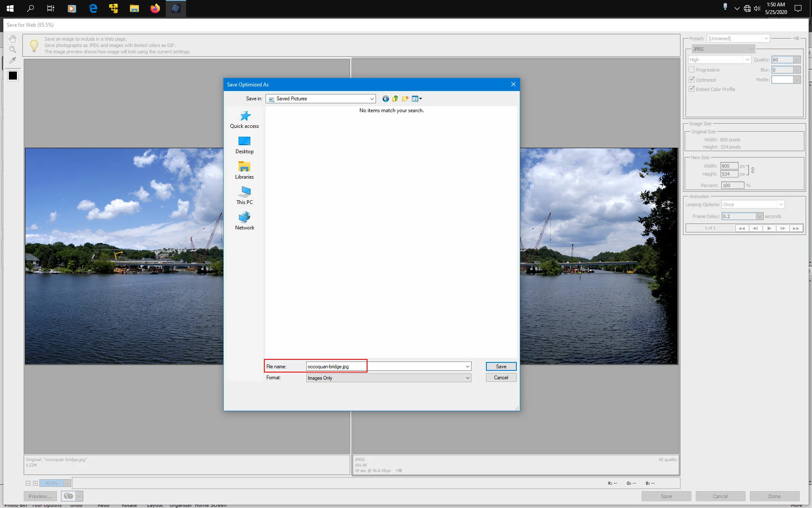Create a new folder with toolbar icon
The width and height of the screenshot is (812, 508).
[405, 99]
